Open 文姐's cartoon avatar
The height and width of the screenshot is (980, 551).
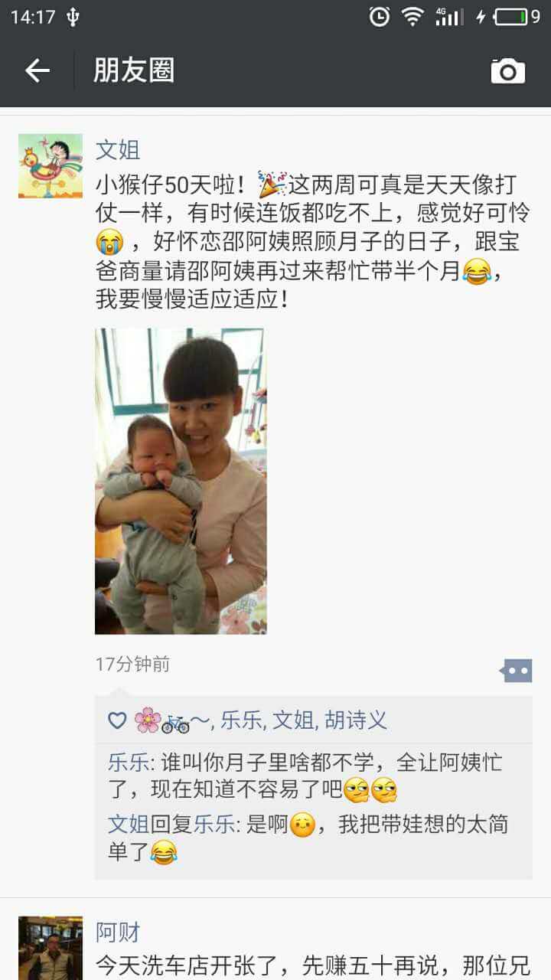pos(51,166)
